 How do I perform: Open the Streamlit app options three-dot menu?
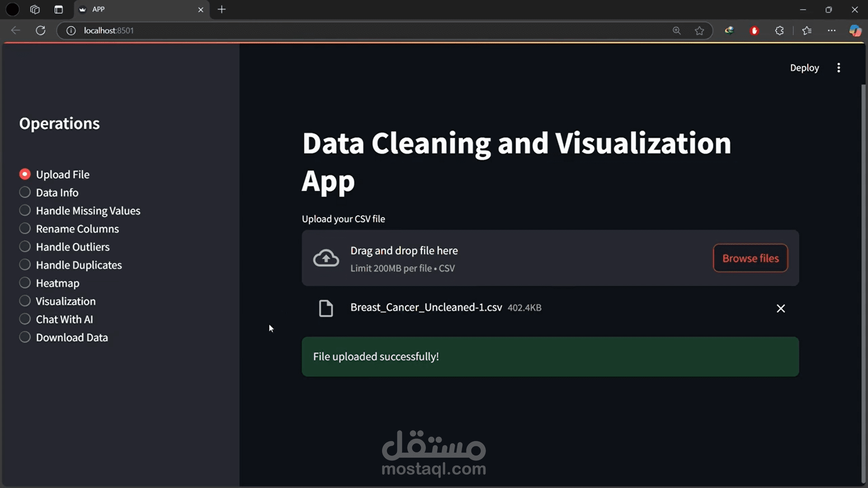click(x=839, y=67)
